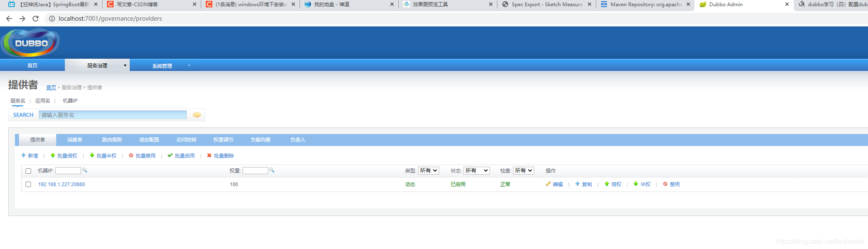
Task: Open the 192.168.1.227:20880 provider link
Action: coord(62,184)
